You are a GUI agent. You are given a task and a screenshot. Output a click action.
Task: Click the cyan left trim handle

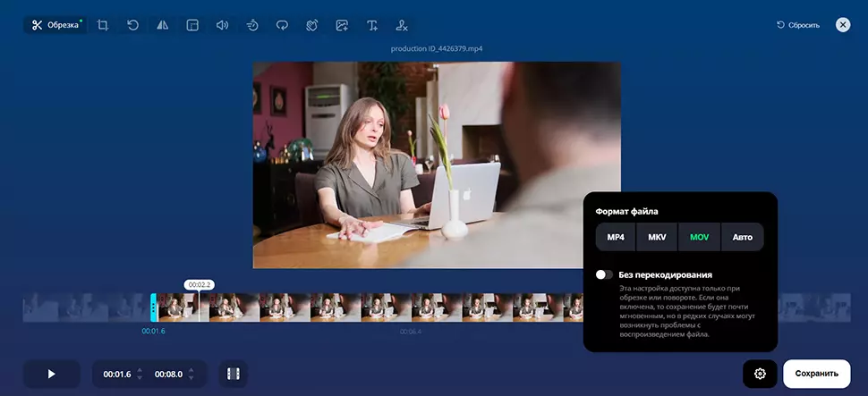pos(153,308)
